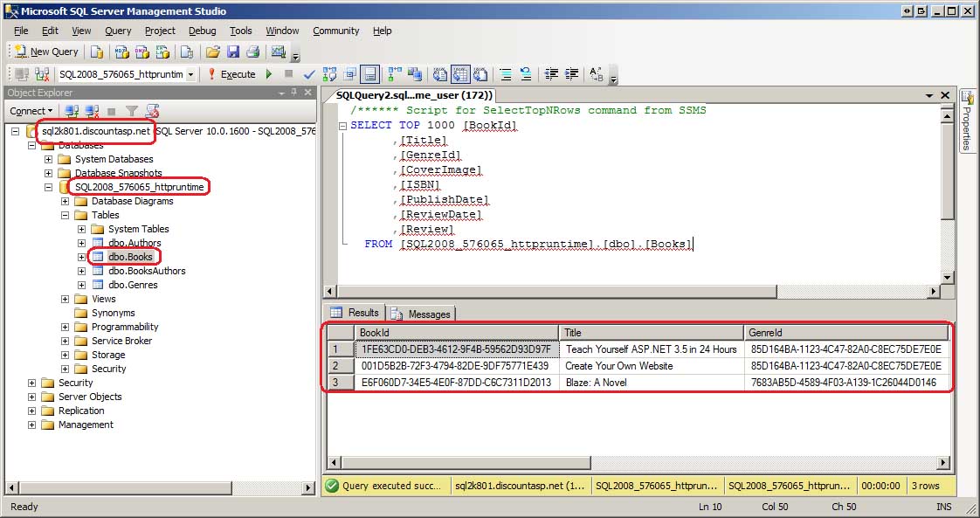This screenshot has height=518, width=980.
Task: Click the Comment out selected lines icon
Action: 505,74
